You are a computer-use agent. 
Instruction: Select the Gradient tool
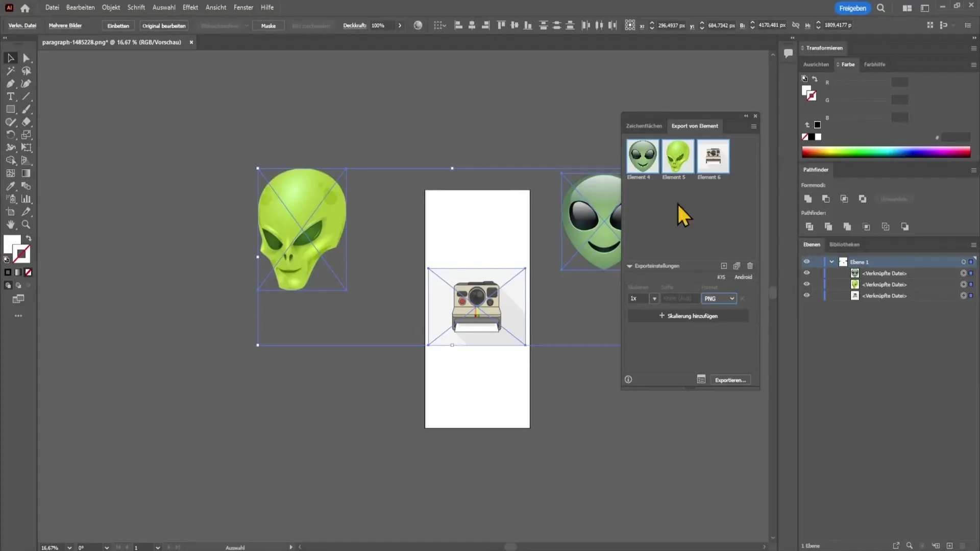27,173
